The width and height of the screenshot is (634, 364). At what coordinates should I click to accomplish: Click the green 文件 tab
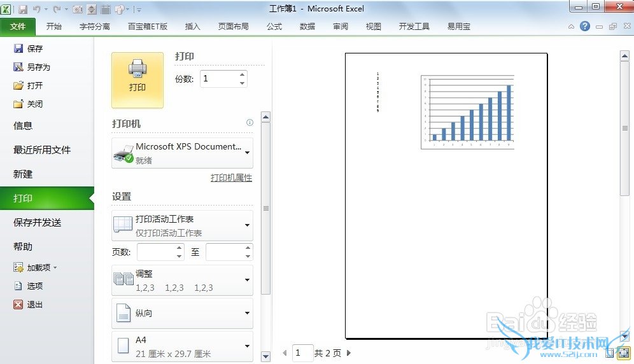18,27
